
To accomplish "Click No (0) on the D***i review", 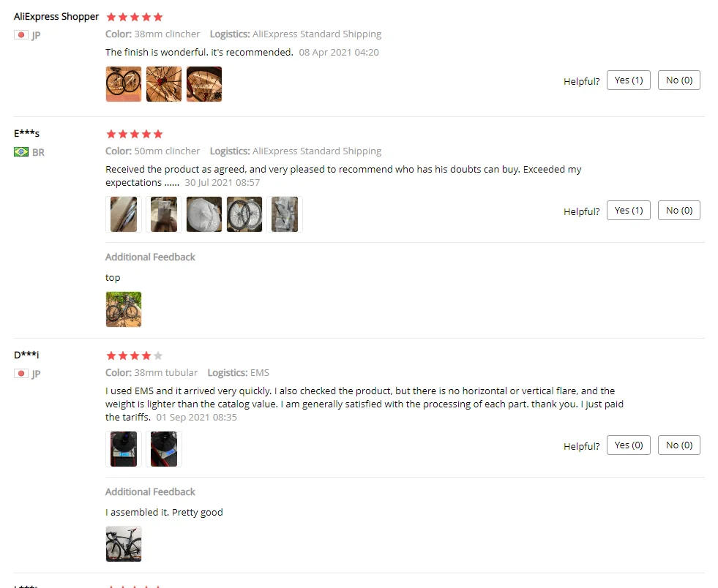I will coord(678,445).
